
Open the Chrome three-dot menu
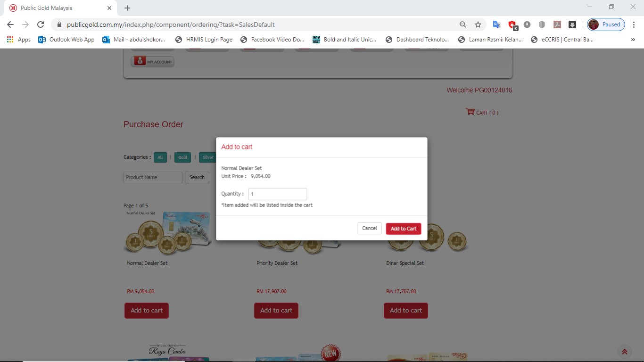tap(634, 25)
